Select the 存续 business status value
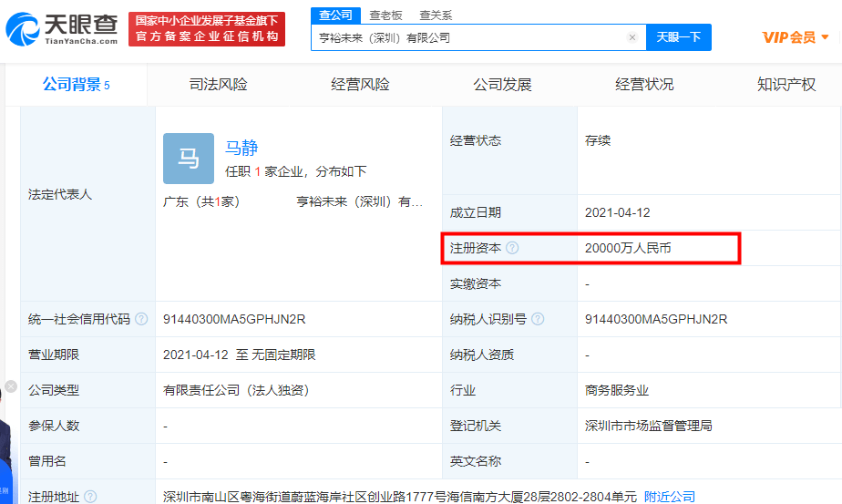Image resolution: width=842 pixels, height=504 pixels. [598, 140]
